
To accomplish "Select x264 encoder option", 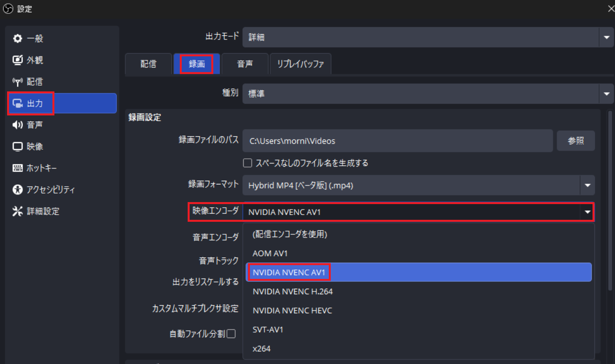I will coord(262,349).
